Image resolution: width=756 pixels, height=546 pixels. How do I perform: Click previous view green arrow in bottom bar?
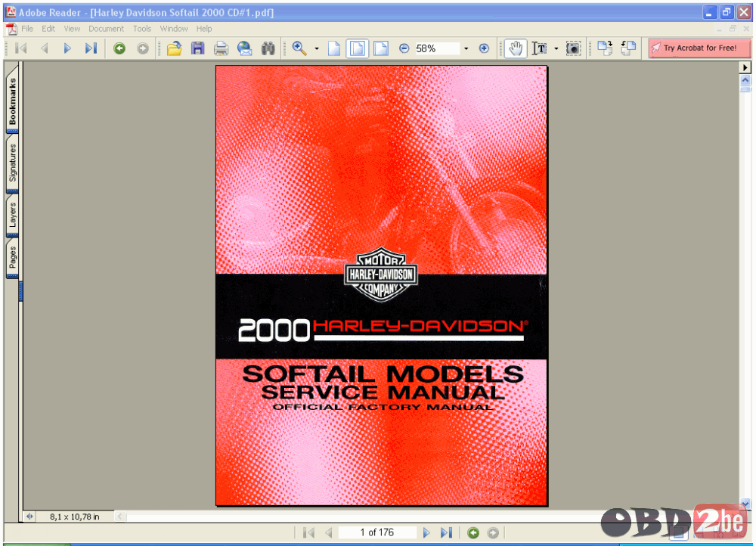pyautogui.click(x=473, y=532)
